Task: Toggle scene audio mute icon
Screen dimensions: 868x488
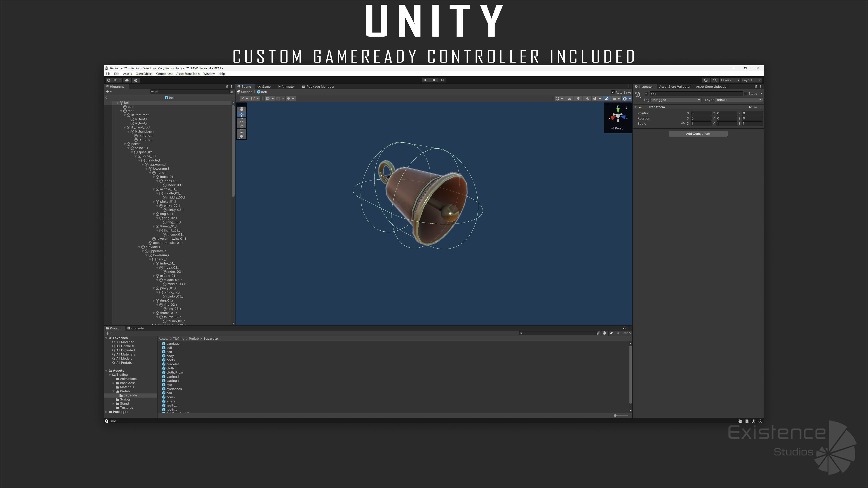Action: click(x=587, y=99)
